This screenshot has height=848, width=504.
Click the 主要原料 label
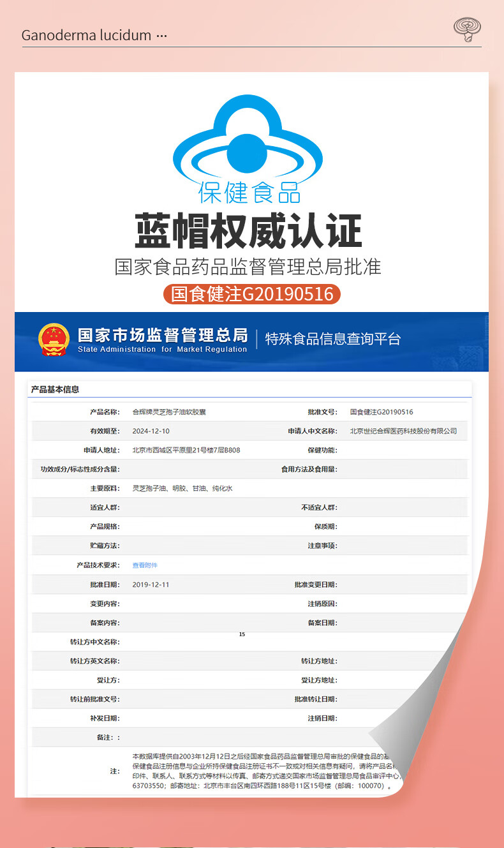(x=105, y=488)
